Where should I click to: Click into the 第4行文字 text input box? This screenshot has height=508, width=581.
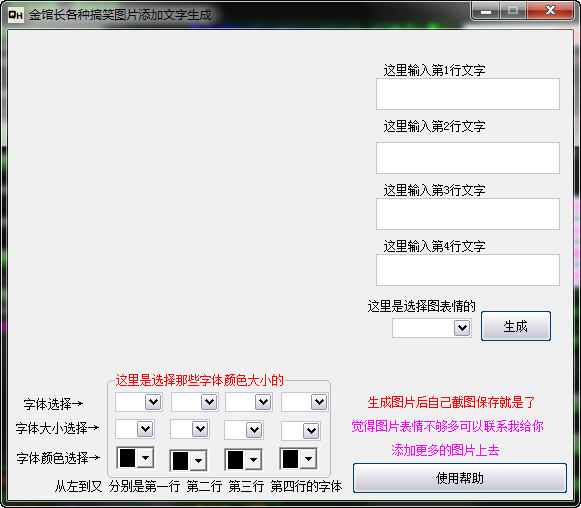[x=468, y=270]
